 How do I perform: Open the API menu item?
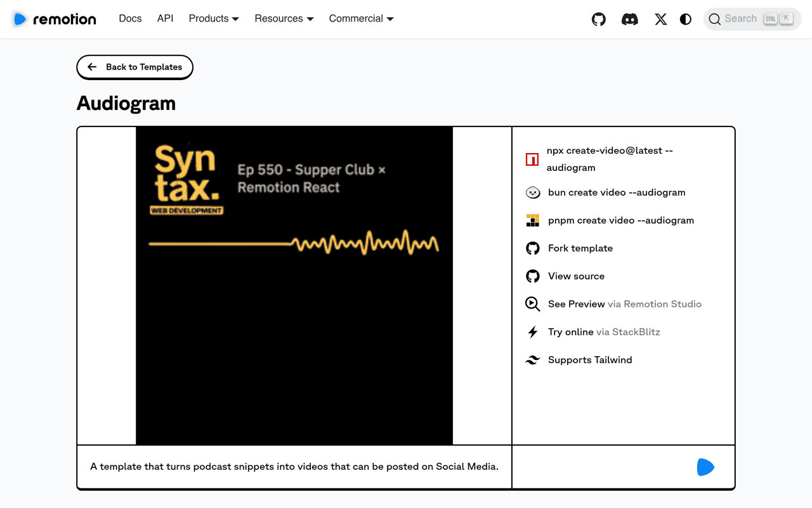[x=165, y=18]
